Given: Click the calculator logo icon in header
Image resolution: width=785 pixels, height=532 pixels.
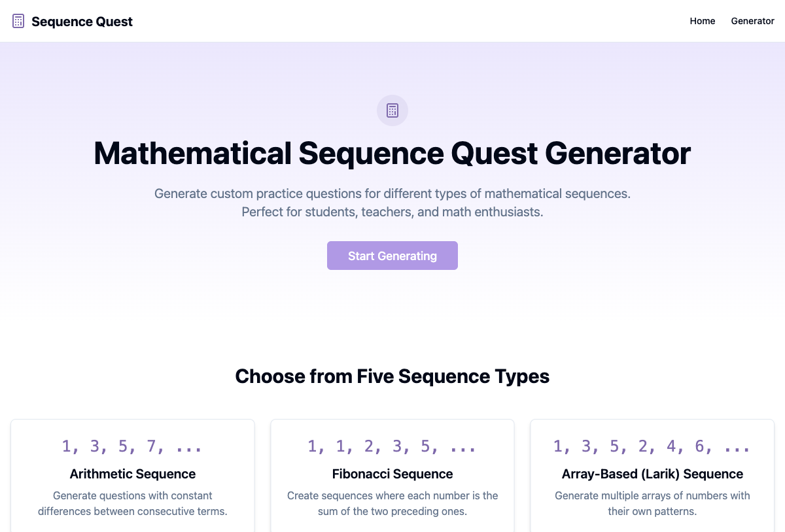Looking at the screenshot, I should (18, 22).
